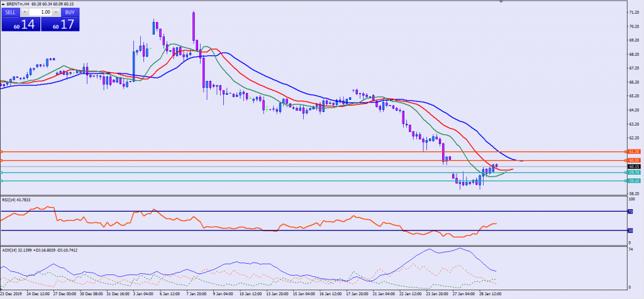
Task: Collapse one-click trading panel triangle near BRENTm
Action: click(3, 4)
